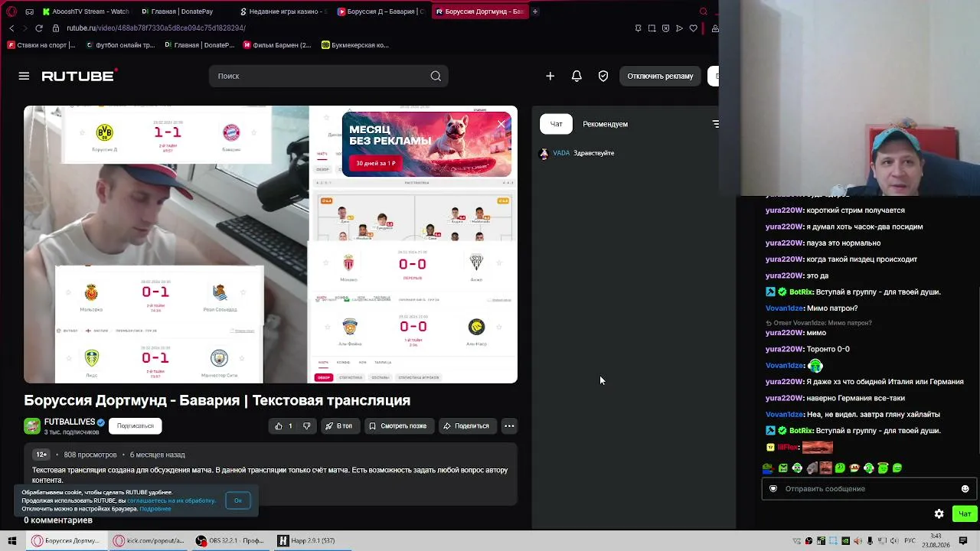The height and width of the screenshot is (551, 980).
Task: Switch to the 'Недавние игры казино' tab
Action: click(x=283, y=11)
